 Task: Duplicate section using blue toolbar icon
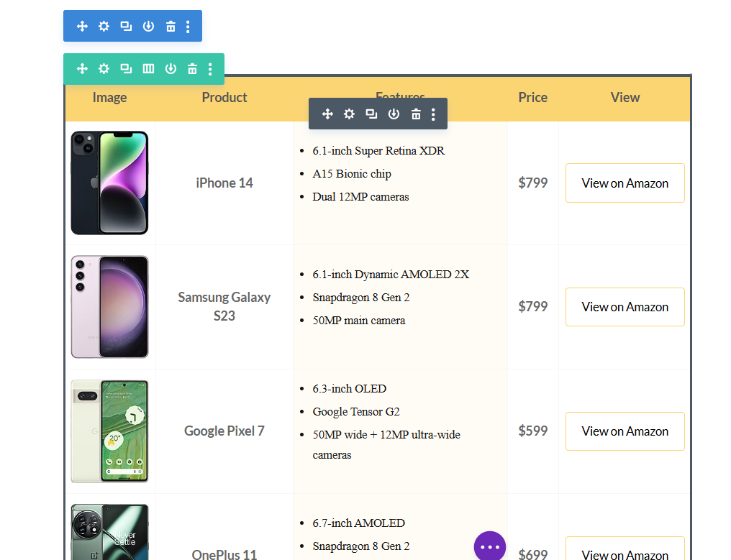(126, 26)
